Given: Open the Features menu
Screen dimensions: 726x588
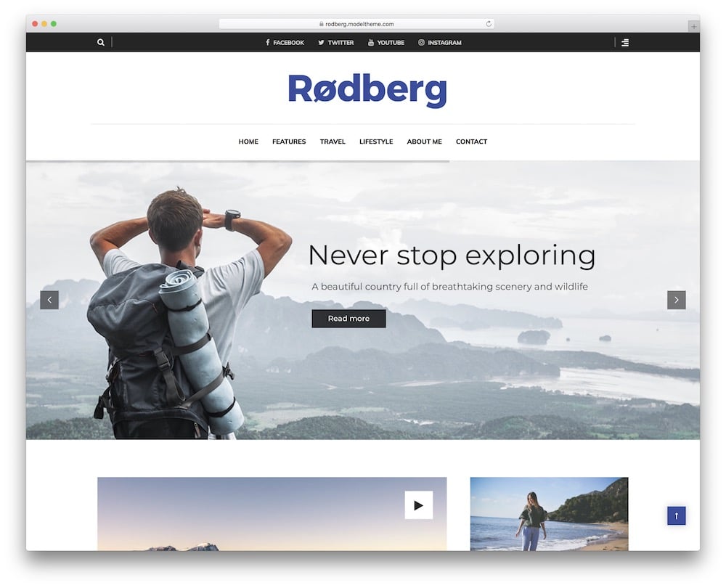Looking at the screenshot, I should click(x=289, y=142).
